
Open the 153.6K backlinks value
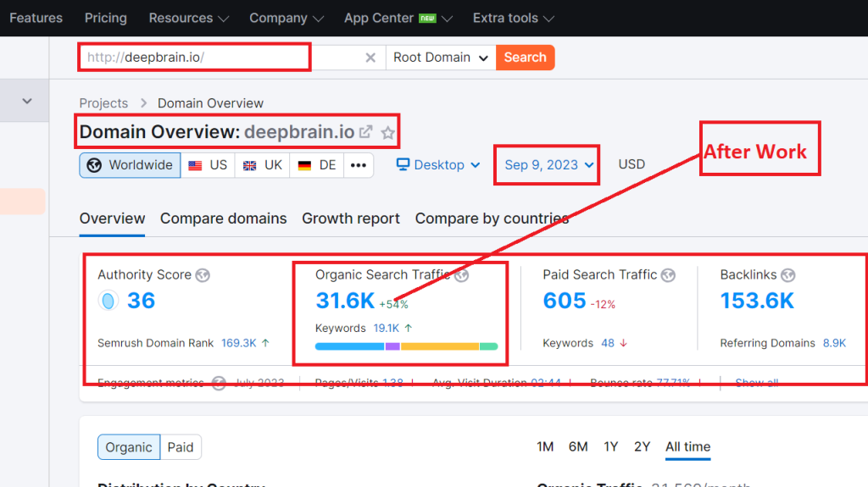[x=757, y=301]
